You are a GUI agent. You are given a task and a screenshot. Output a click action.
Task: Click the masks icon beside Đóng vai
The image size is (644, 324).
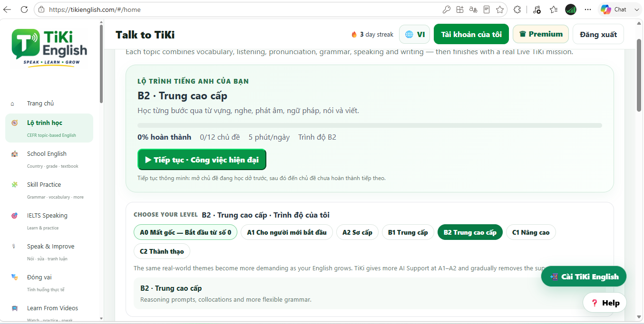coord(15,277)
